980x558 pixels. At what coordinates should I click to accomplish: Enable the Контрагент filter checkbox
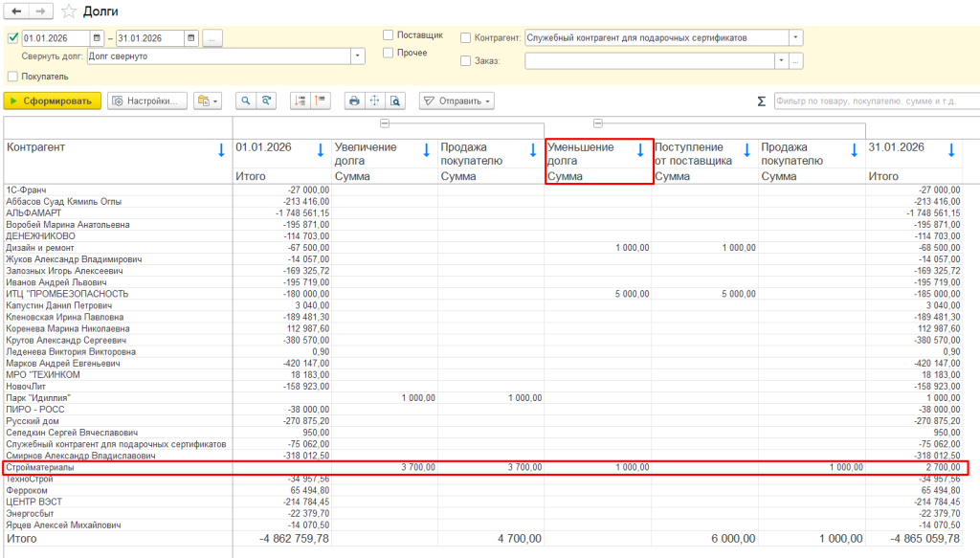[466, 37]
